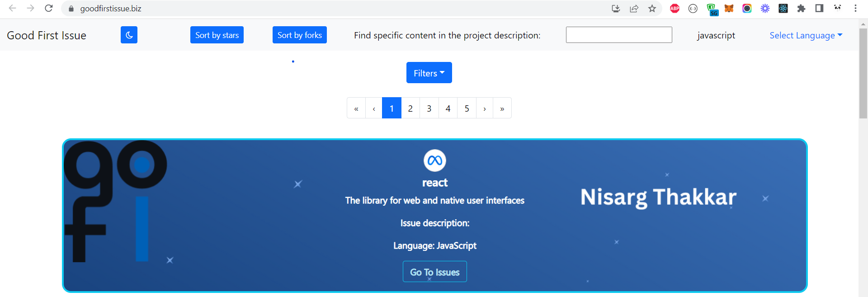Image resolution: width=868 pixels, height=297 pixels.
Task: Open the green SG shield extension
Action: point(712,9)
